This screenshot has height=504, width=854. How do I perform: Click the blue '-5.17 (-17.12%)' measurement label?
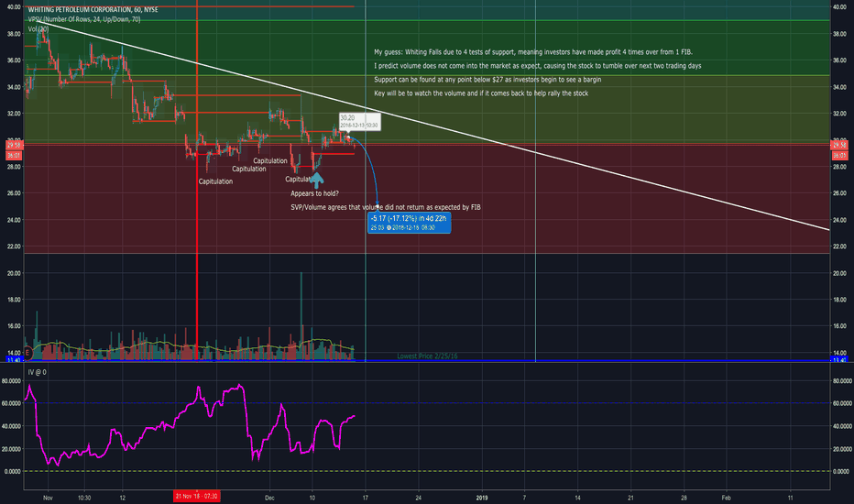click(x=409, y=223)
